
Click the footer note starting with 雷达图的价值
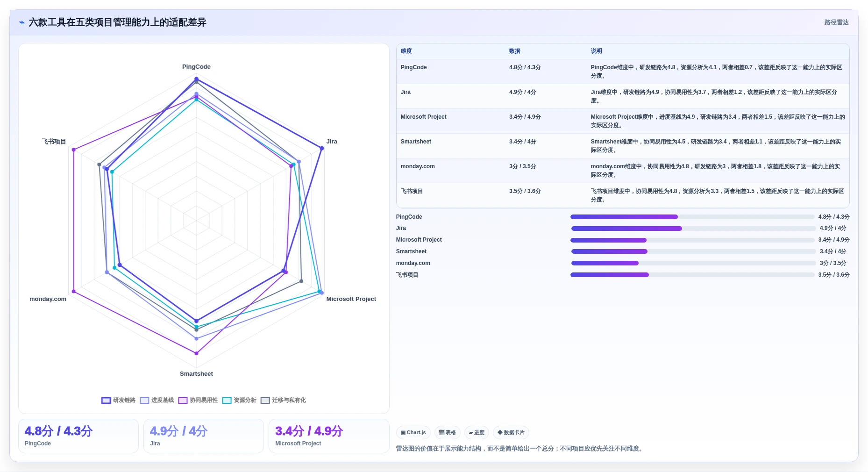[x=520, y=449]
